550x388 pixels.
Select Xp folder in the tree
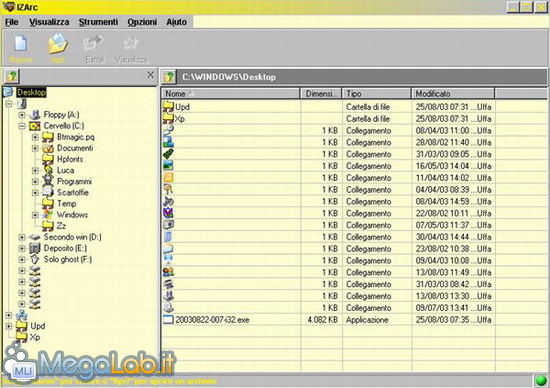34,337
